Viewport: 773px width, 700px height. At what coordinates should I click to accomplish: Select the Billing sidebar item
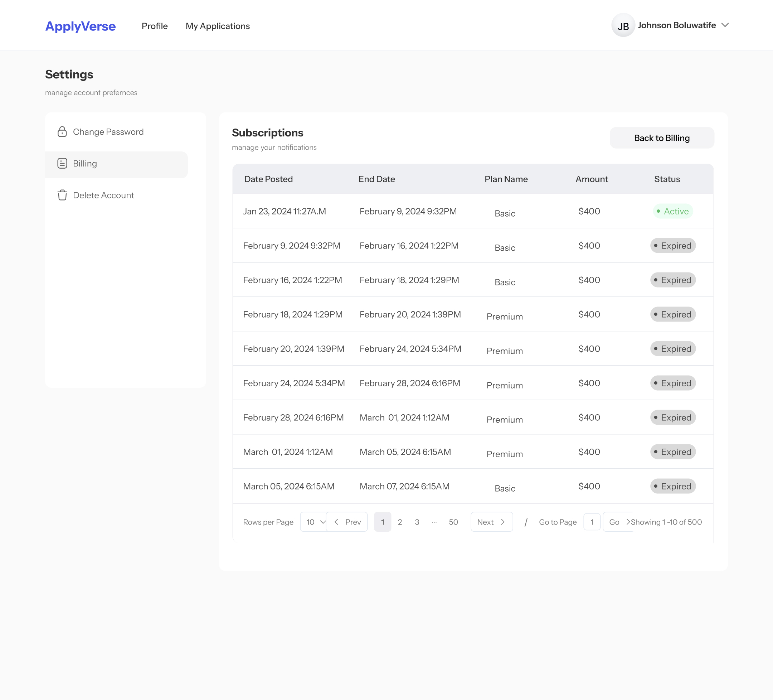tap(116, 165)
